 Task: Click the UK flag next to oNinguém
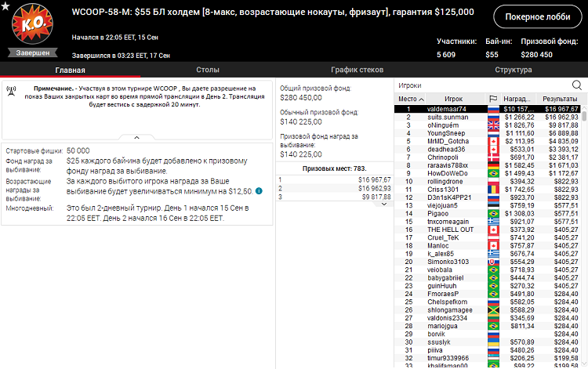click(x=493, y=125)
